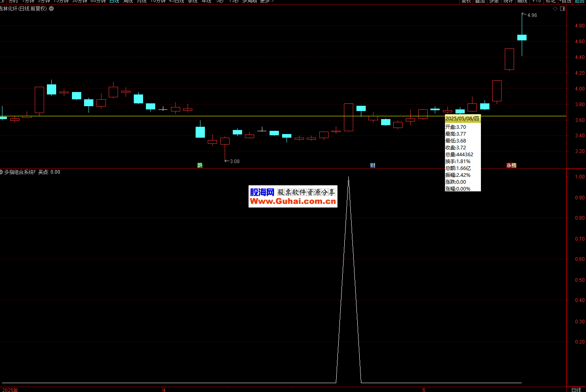Select the 年线 period tab
Image resolution: width=586 pixels, height=392 pixels.
206,2
